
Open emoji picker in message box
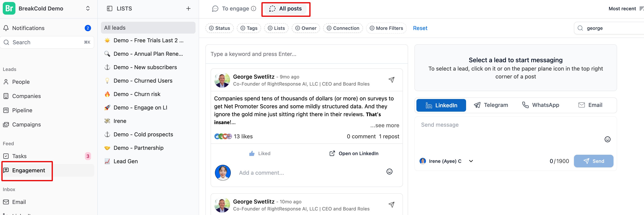607,139
